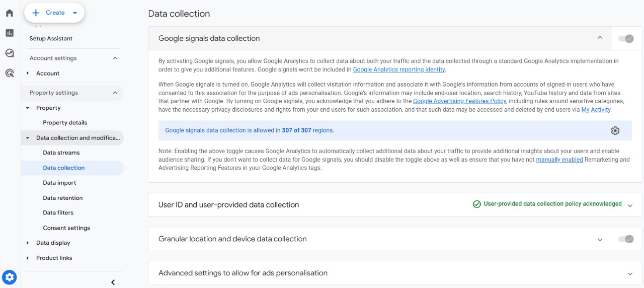Open the Create dropdown button
Screen dimensions: 644x288
[54, 13]
